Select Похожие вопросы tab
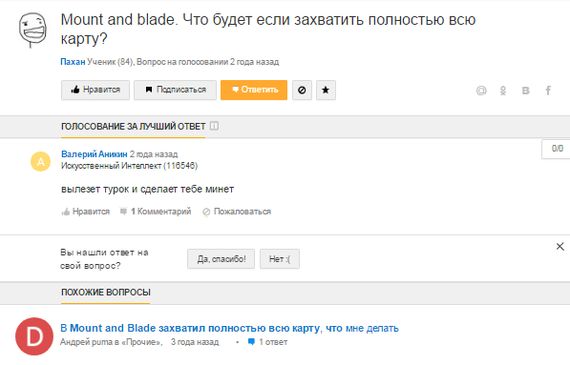This screenshot has height=365, width=570. (x=106, y=292)
